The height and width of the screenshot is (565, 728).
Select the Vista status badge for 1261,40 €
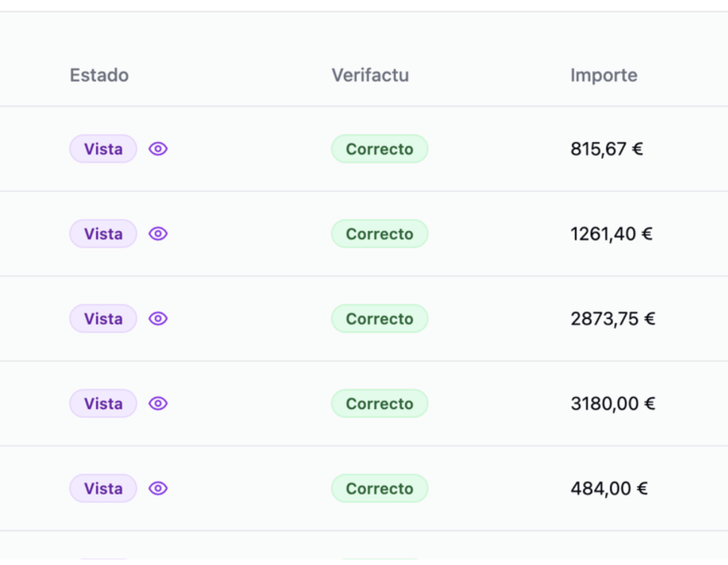(103, 234)
